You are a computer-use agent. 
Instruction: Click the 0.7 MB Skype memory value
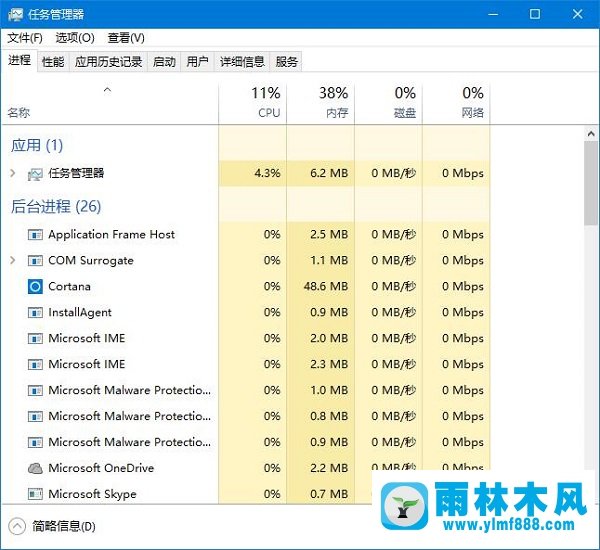click(329, 494)
